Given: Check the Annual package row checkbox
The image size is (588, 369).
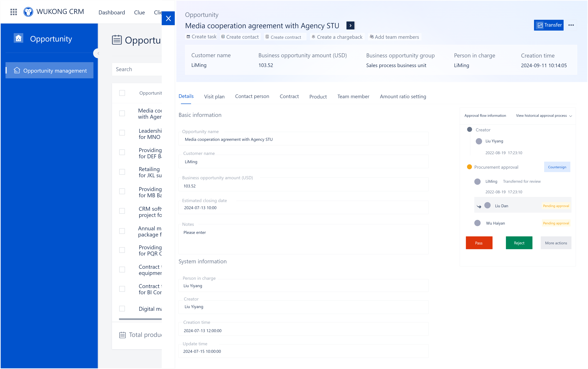Looking at the screenshot, I should click(122, 231).
